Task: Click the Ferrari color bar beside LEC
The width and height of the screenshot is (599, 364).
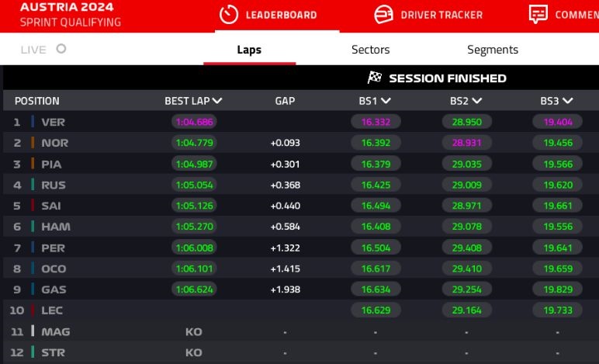Action: [33, 310]
